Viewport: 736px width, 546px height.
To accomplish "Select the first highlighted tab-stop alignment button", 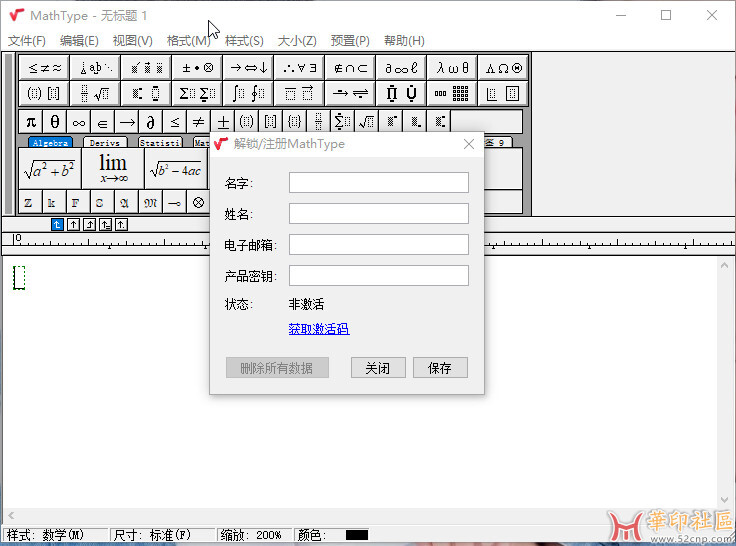I will 57,224.
